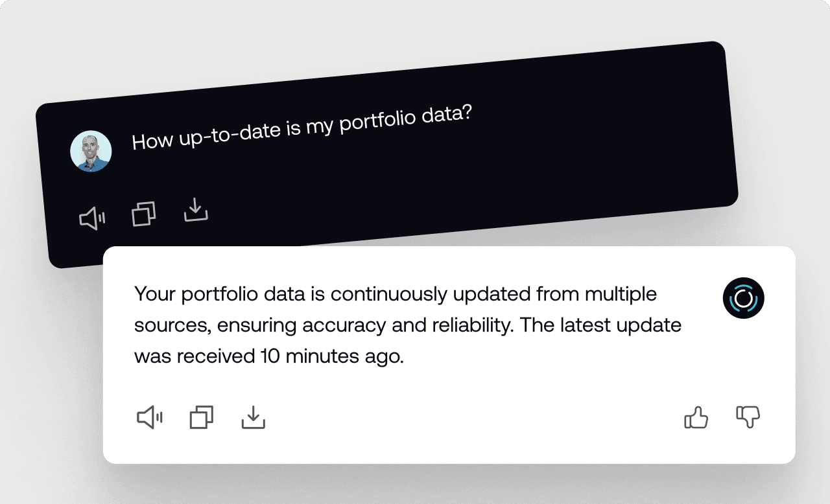Copy the assistant response text

pos(201,418)
